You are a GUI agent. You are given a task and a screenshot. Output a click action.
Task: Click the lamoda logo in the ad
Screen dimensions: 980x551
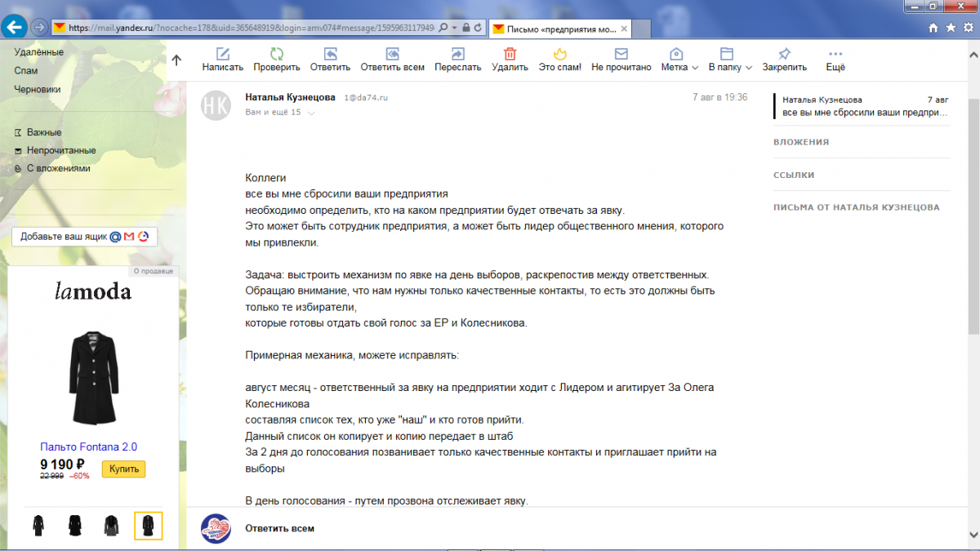pyautogui.click(x=93, y=291)
